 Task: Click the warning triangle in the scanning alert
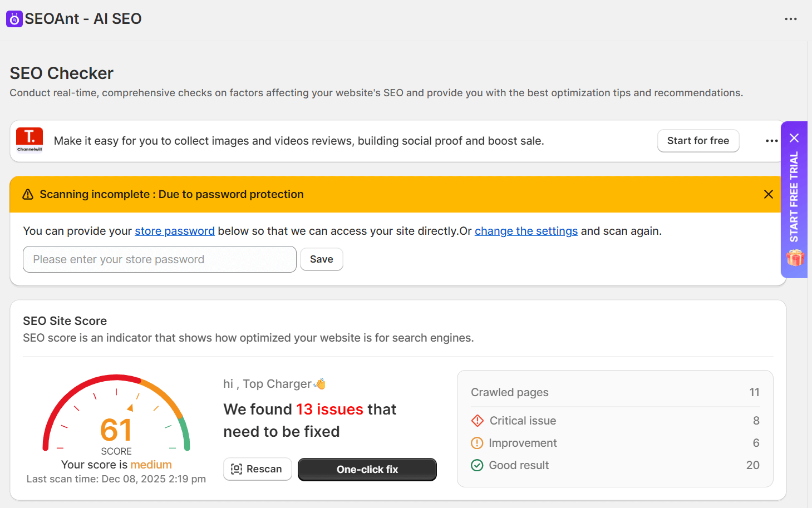click(x=28, y=194)
